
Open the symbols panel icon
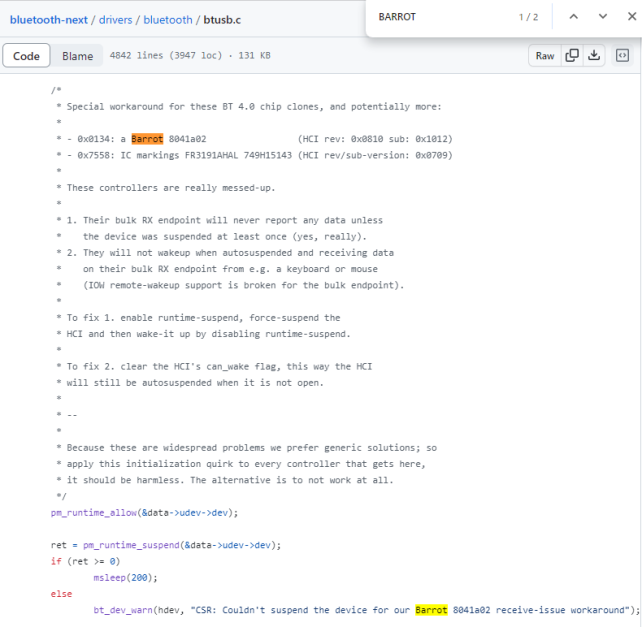[622, 56]
